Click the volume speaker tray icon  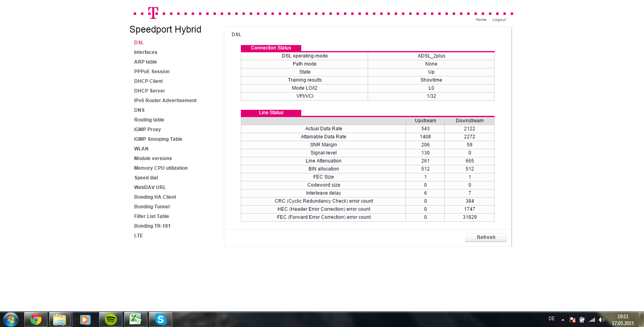pos(602,320)
